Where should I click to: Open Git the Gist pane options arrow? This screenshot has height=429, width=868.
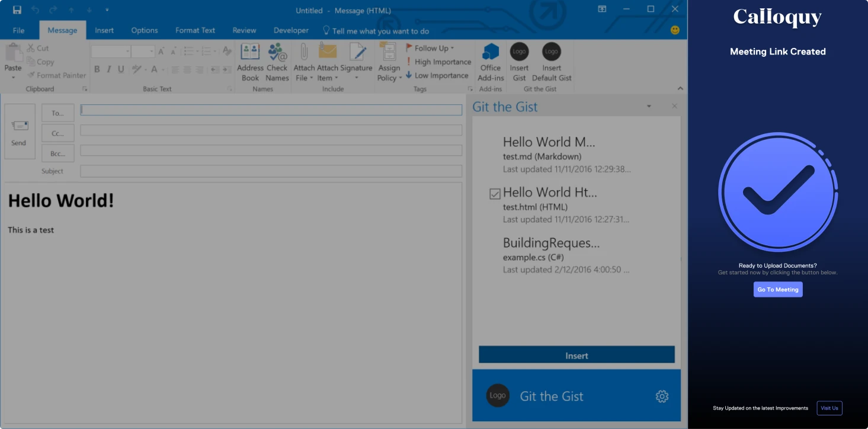point(649,106)
